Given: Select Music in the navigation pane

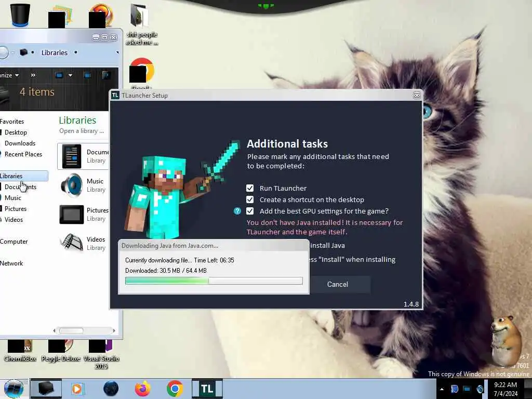Looking at the screenshot, I should pyautogui.click(x=12, y=198).
